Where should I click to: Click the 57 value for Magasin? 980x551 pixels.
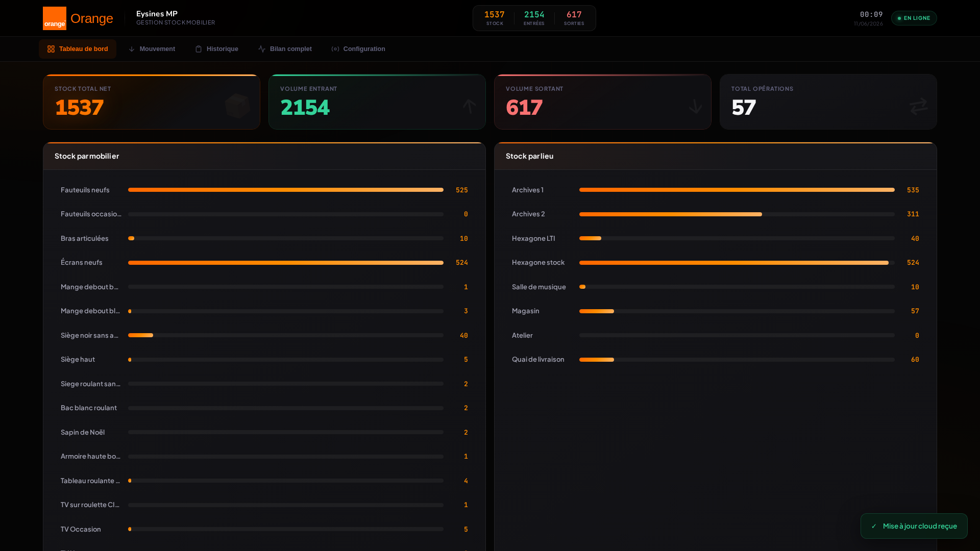pos(915,311)
